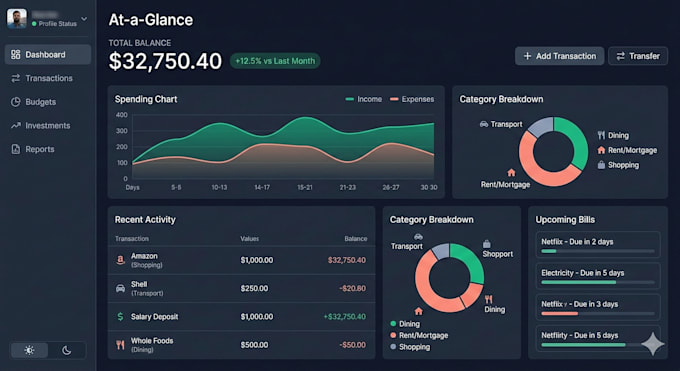Click the Transaction column header
This screenshot has width=680, height=371.
click(132, 239)
